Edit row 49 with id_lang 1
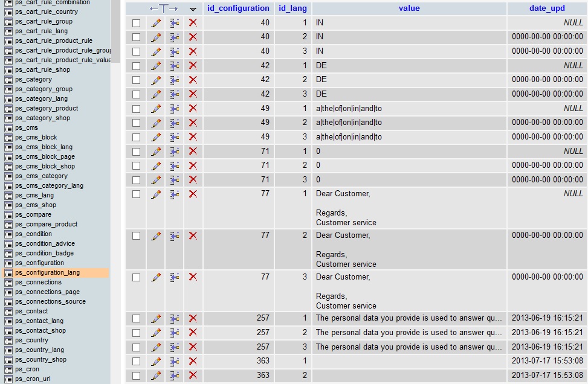This screenshot has height=384, width=588. point(156,109)
